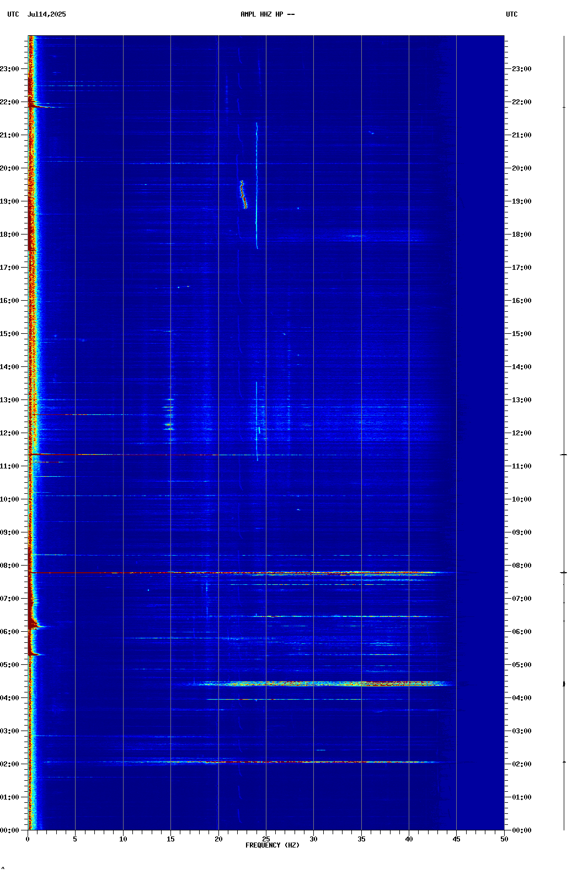
Task: Click 14:00 on the right time axis
Action: [522, 367]
